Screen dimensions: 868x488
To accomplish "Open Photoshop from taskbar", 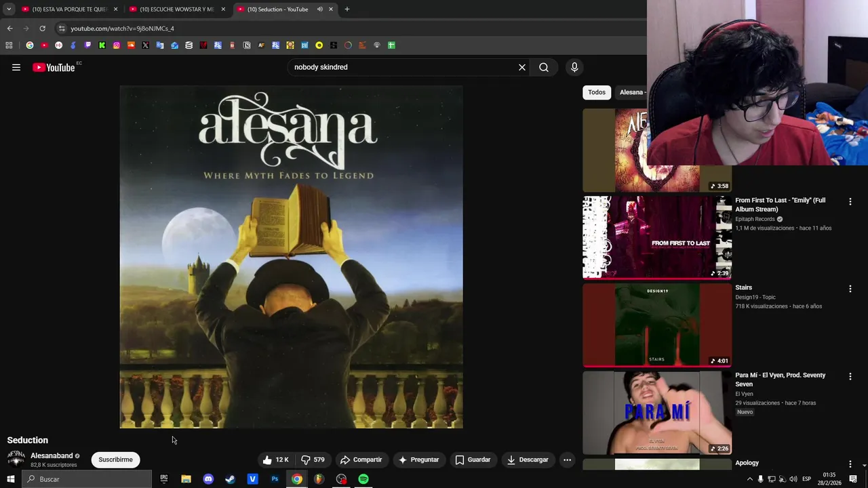I will pyautogui.click(x=275, y=479).
